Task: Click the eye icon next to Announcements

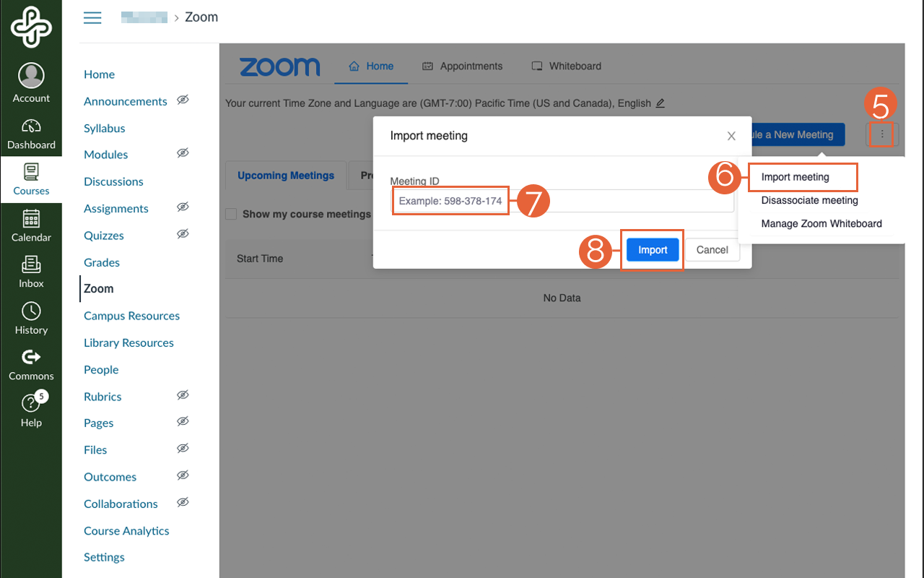Action: pyautogui.click(x=183, y=100)
